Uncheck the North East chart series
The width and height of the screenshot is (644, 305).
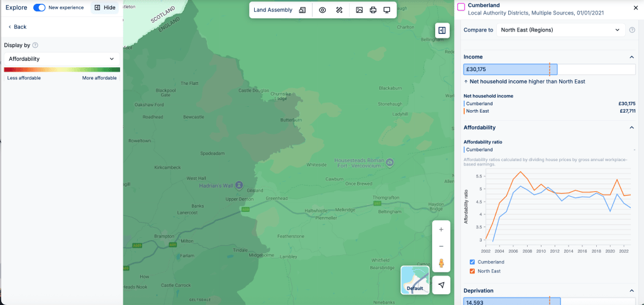473,271
